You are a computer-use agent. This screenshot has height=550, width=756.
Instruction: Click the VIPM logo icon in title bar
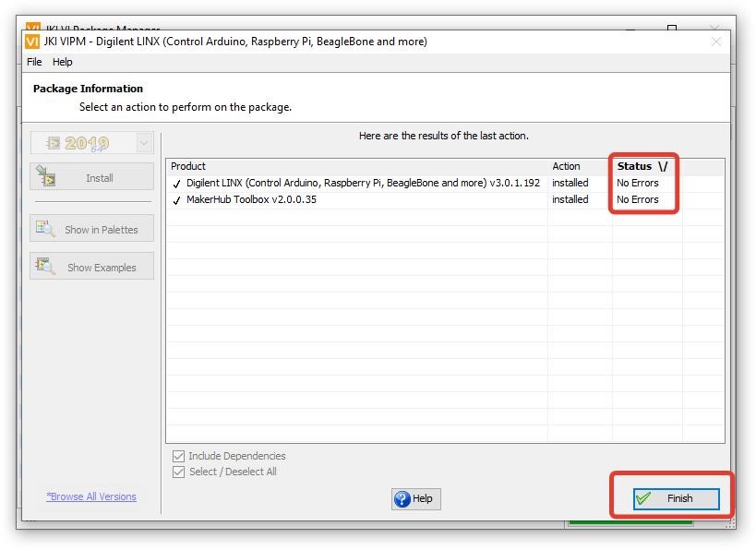(33, 42)
